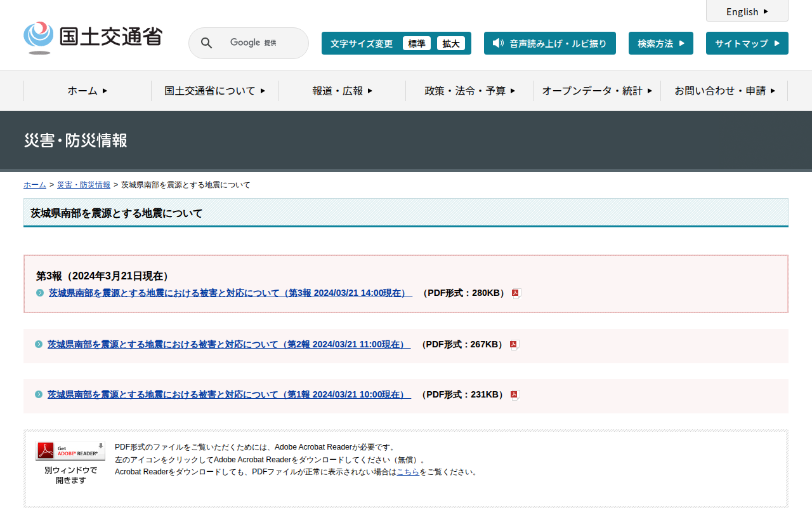The height and width of the screenshot is (508, 812).
Task: Click the PDF icon beside the 第3報 link
Action: pyautogui.click(x=516, y=293)
